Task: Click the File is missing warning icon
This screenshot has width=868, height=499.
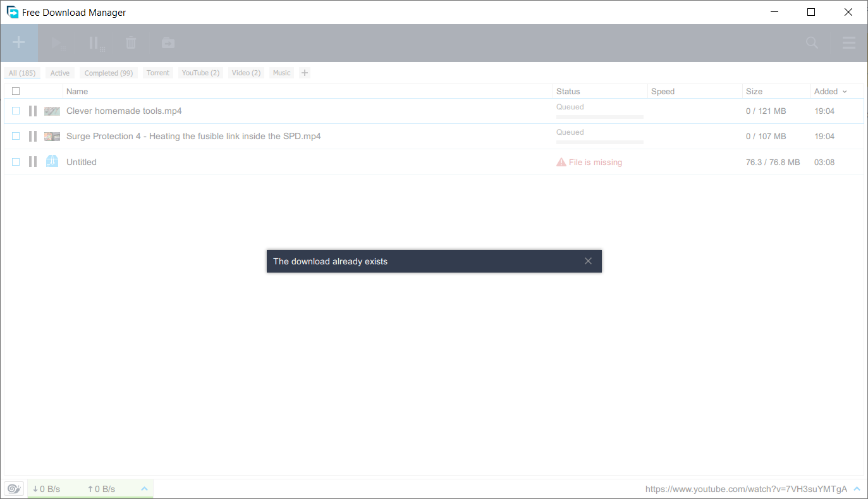Action: (561, 162)
